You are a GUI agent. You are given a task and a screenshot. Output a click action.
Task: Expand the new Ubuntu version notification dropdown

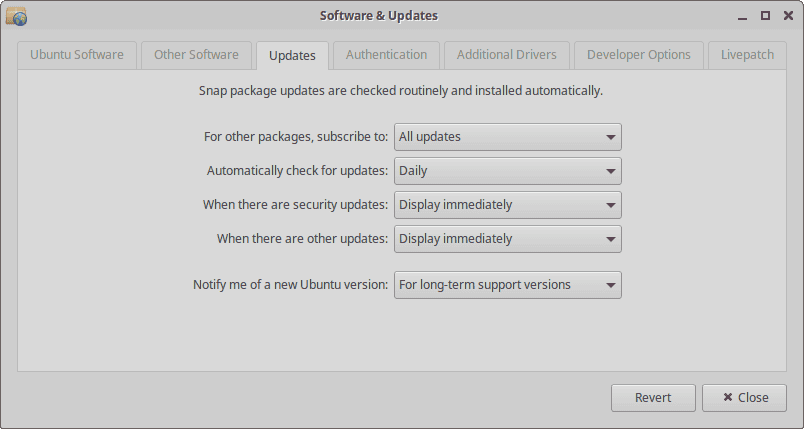click(508, 285)
